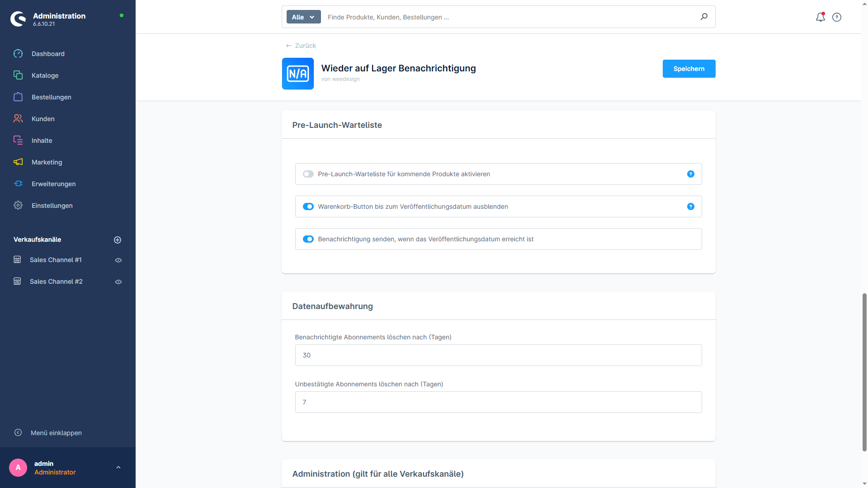This screenshot has height=488, width=868.
Task: Focus the Unbestätigte Abonnements löschen field
Action: pyautogui.click(x=498, y=402)
